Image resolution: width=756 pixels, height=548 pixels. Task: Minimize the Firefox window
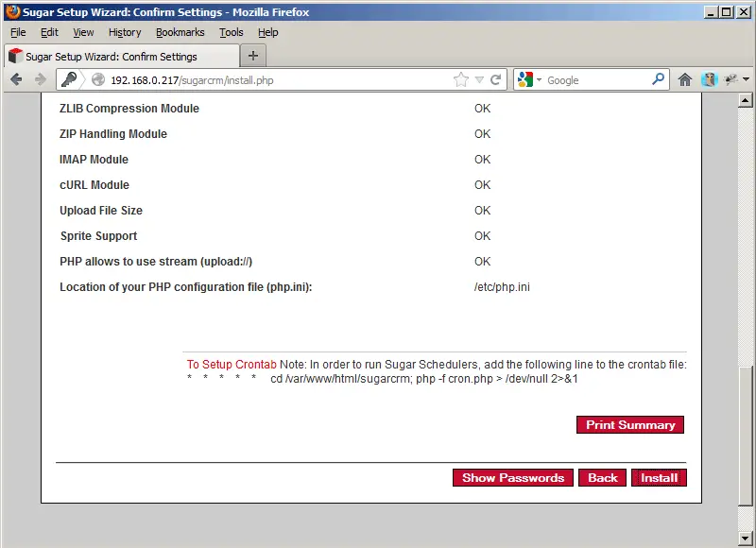tap(711, 12)
